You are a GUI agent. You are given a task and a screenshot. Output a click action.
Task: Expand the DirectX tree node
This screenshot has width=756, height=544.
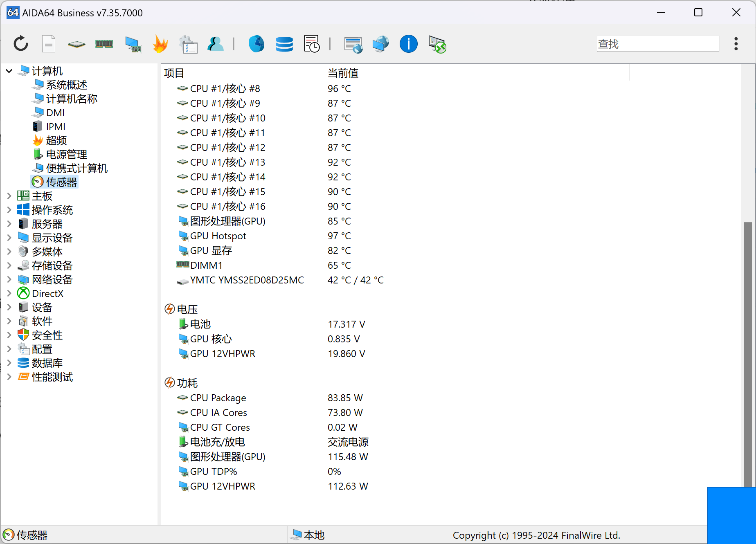[9, 294]
